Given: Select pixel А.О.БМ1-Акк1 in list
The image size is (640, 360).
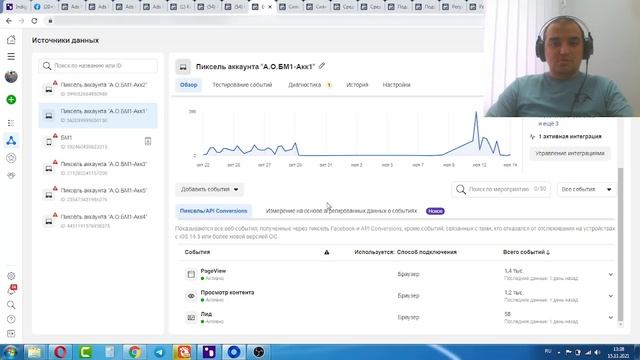Looking at the screenshot, I should coord(98,116).
